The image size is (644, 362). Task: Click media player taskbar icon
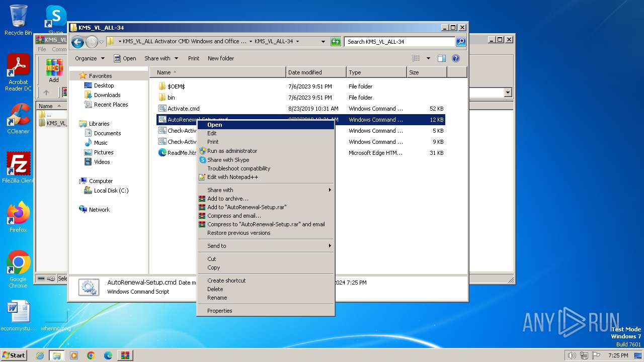[x=74, y=355]
